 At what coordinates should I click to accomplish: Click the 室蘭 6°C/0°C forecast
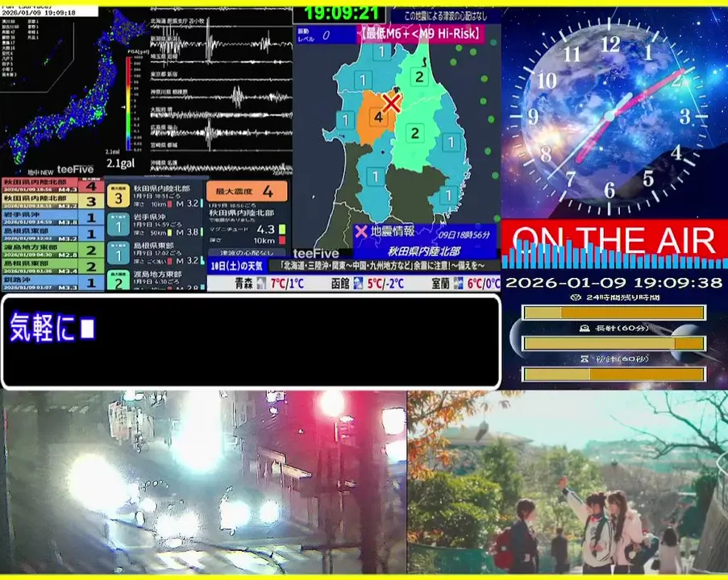click(x=466, y=283)
